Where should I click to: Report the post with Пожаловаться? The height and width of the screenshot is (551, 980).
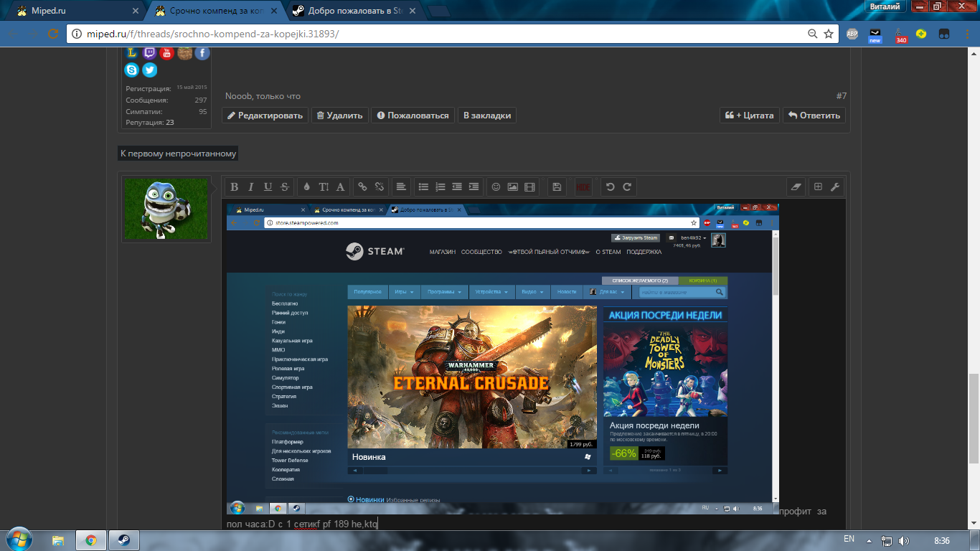(x=413, y=116)
